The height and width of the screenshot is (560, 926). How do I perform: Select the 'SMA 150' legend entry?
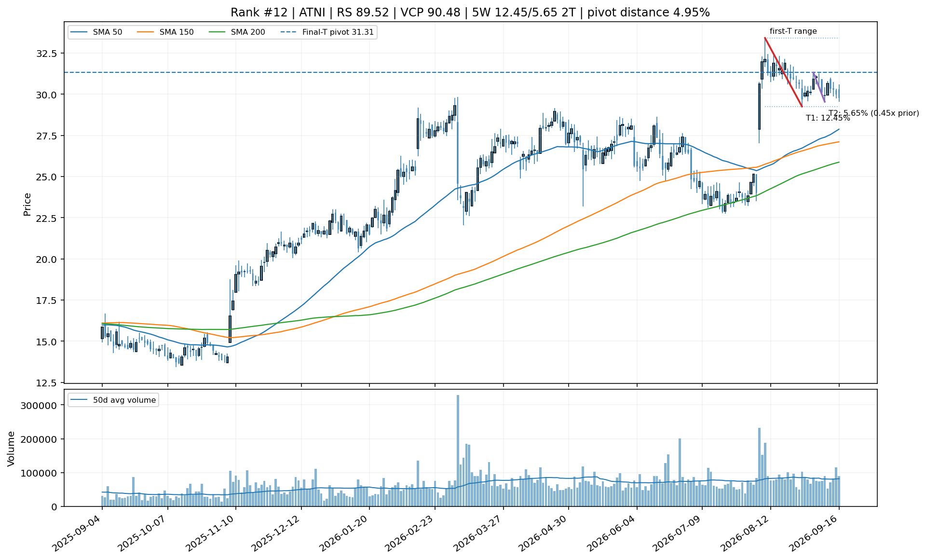point(165,32)
